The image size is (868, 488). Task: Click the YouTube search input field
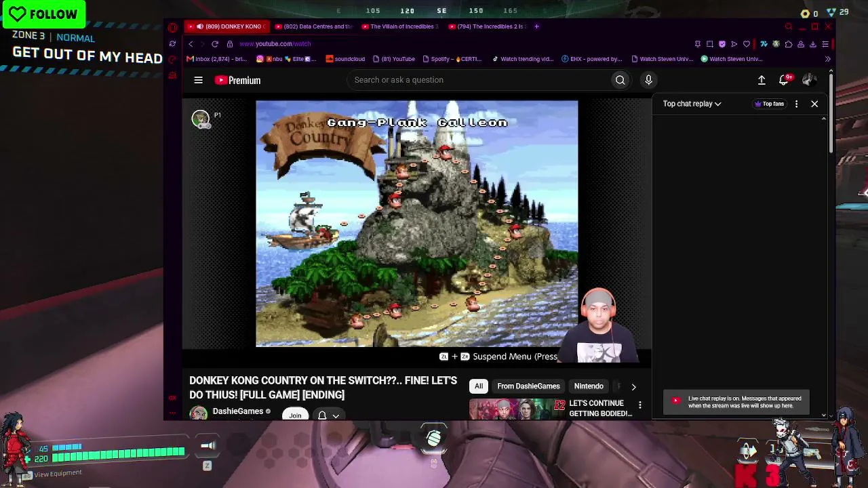(x=480, y=80)
